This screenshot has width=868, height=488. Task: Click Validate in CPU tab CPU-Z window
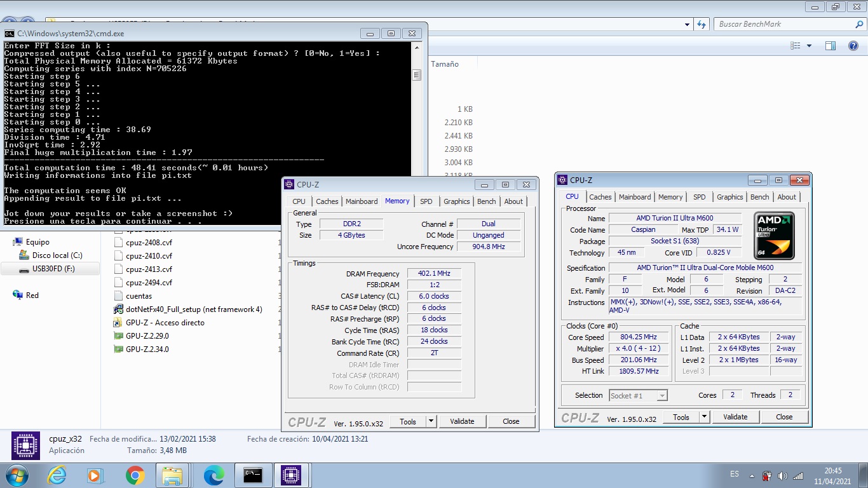735,417
